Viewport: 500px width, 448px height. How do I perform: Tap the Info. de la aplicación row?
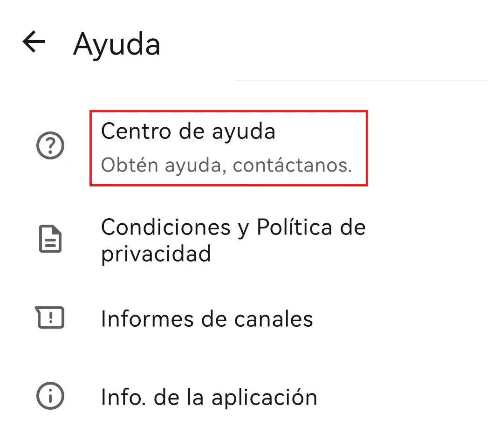[x=209, y=397]
